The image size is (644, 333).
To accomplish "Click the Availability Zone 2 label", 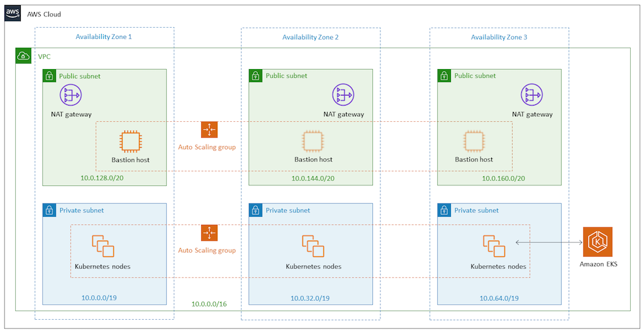I will 311,37.
